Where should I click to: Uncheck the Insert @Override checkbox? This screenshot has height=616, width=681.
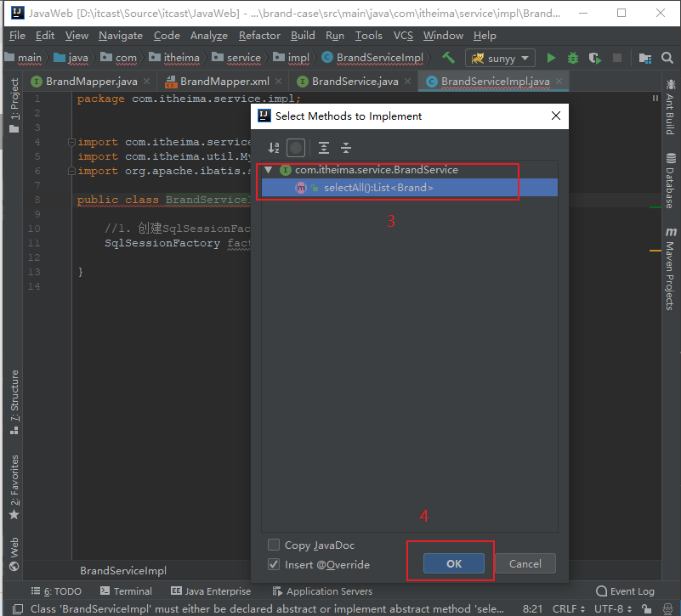click(x=274, y=564)
